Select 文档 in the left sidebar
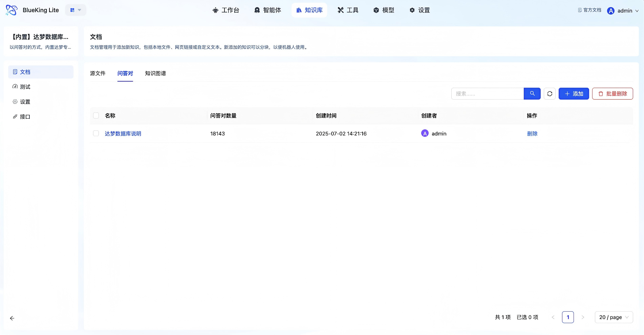The image size is (644, 335). (x=41, y=72)
